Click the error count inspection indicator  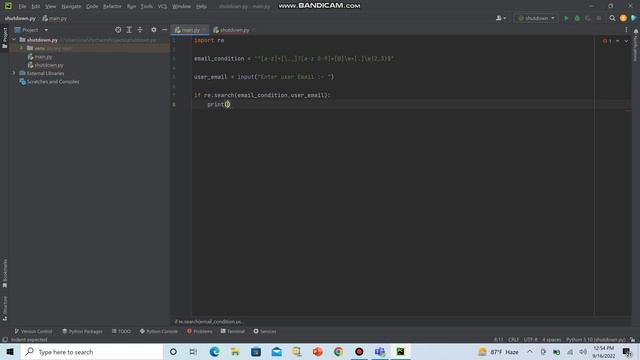click(607, 41)
